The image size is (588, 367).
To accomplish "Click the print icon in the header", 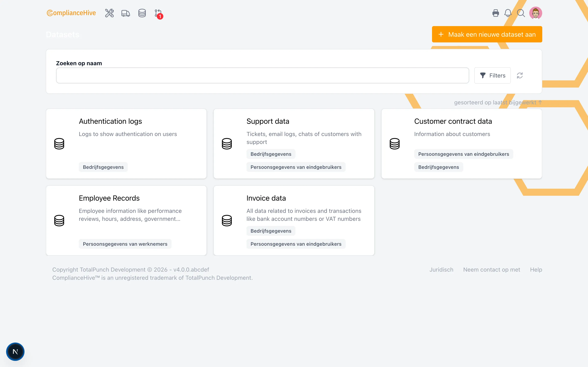I will click(x=496, y=13).
